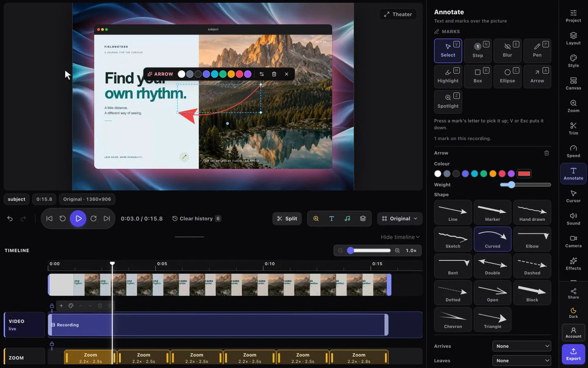Viewport: 588px width, 368px height.
Task: Set arrow shape to Line
Action: (x=453, y=212)
